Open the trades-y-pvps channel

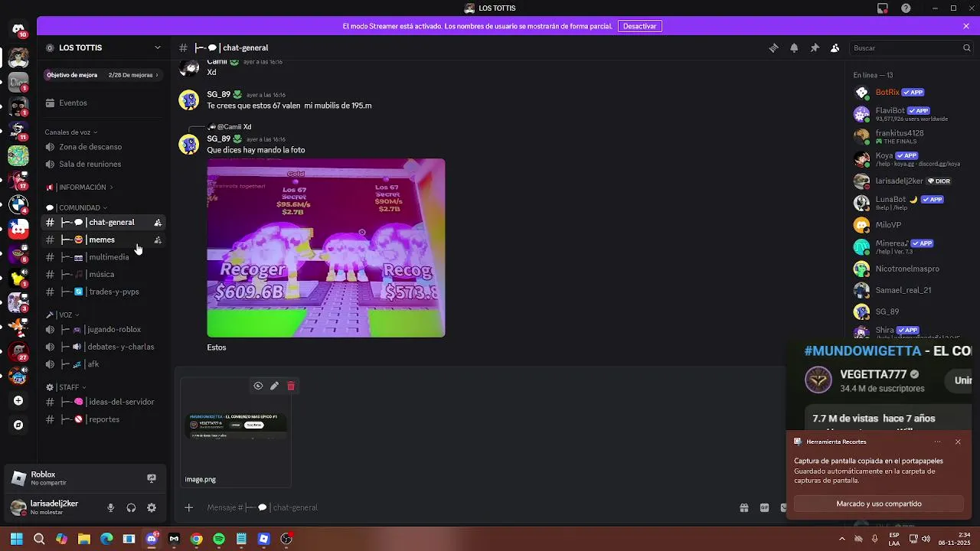tap(103, 292)
